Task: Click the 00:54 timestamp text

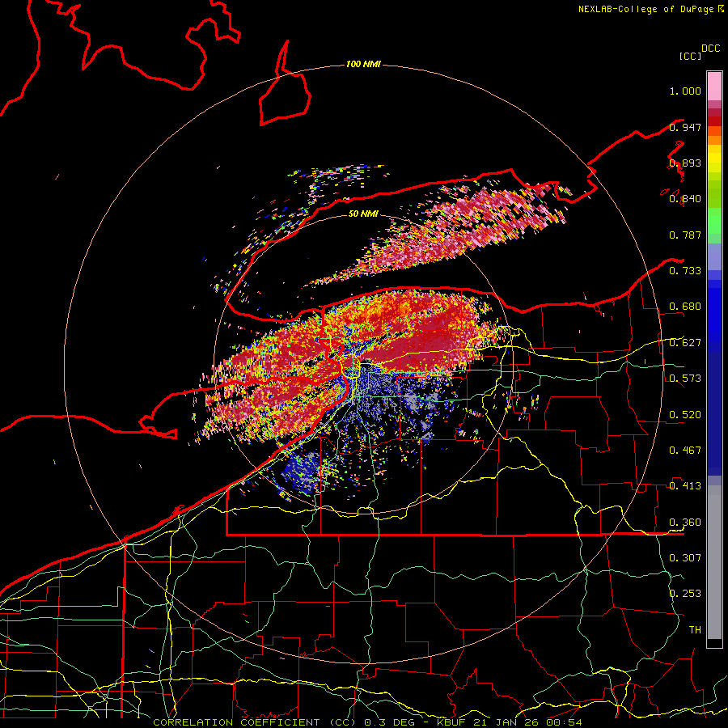Action: click(564, 722)
